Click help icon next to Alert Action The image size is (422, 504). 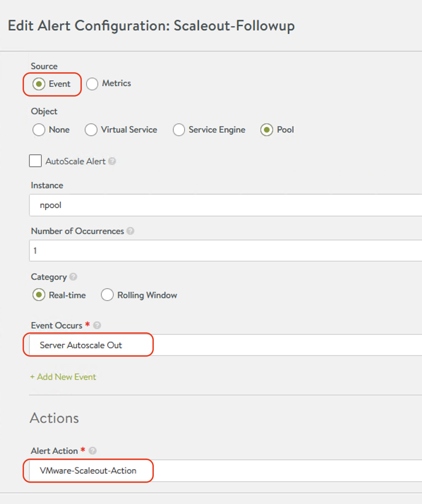coord(93,451)
